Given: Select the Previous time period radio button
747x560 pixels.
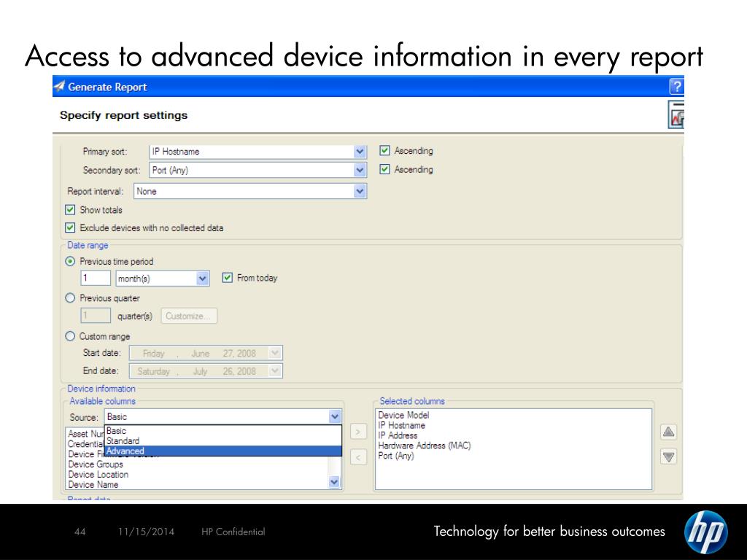Looking at the screenshot, I should pyautogui.click(x=70, y=261).
